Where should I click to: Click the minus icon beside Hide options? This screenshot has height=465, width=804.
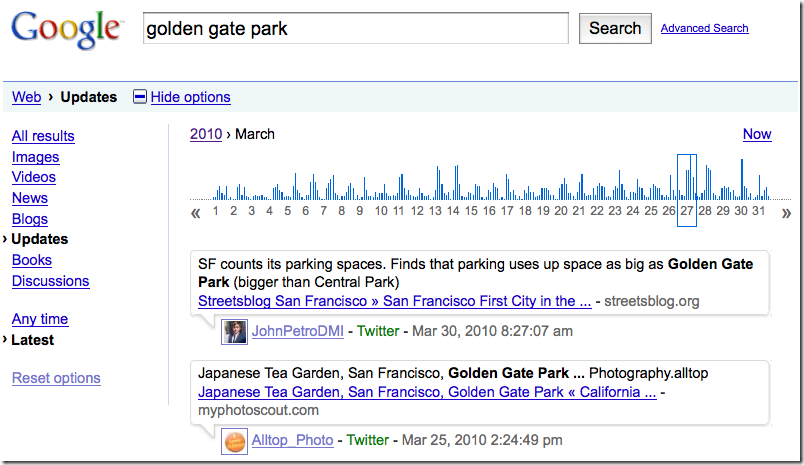pyautogui.click(x=139, y=97)
